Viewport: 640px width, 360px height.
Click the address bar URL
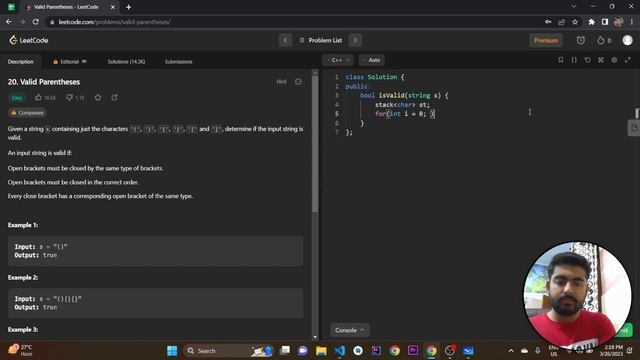[114, 22]
